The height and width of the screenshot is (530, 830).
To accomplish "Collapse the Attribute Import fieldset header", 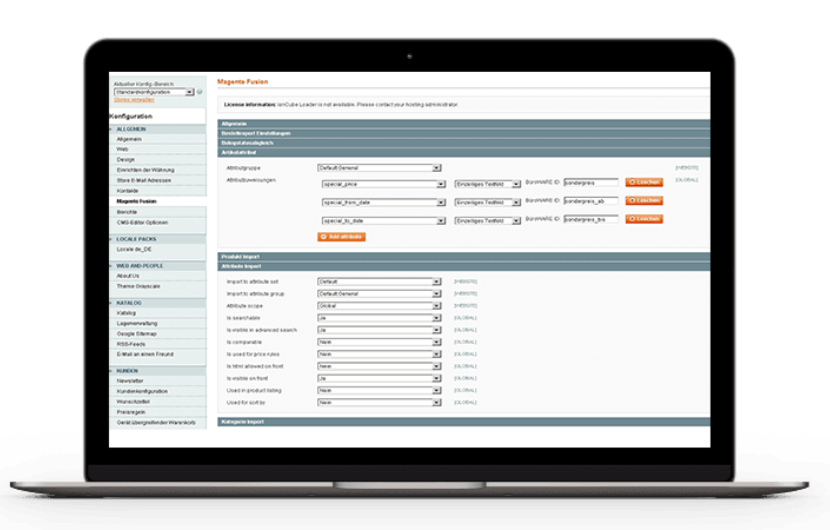I will pyautogui.click(x=464, y=266).
